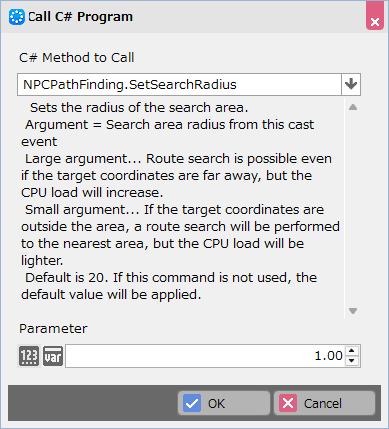Screen dimensions: 389x429
Task: Confirm with the OK button
Action: (x=224, y=403)
